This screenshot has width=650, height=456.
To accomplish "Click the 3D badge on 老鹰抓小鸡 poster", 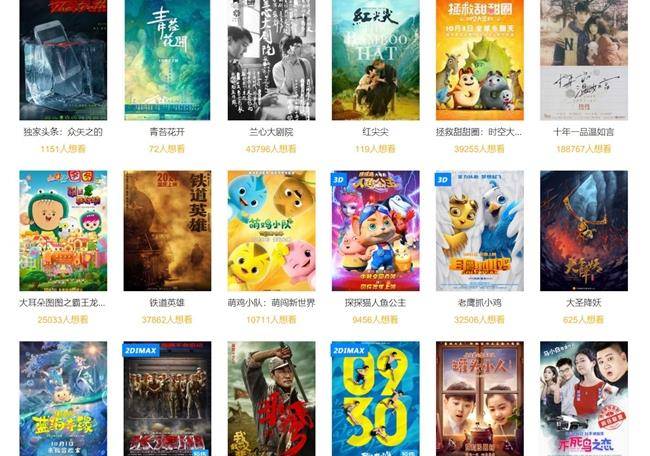I will (443, 179).
